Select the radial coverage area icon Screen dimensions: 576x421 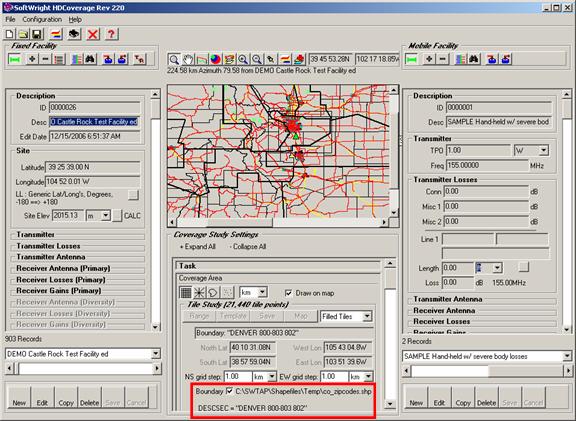click(199, 292)
